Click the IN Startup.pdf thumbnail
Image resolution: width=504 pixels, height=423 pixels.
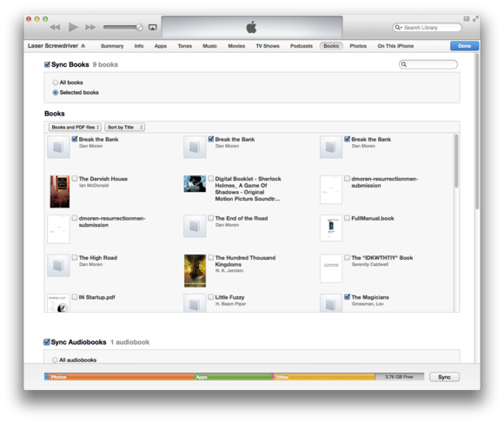pos(58,303)
